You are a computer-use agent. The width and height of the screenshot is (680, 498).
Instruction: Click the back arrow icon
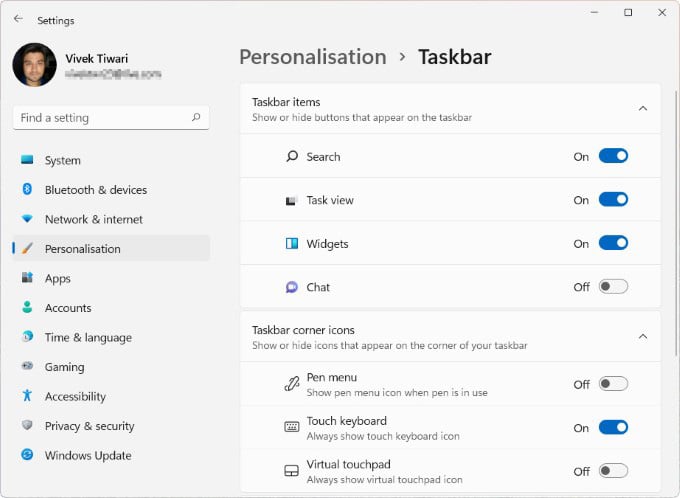click(x=18, y=19)
